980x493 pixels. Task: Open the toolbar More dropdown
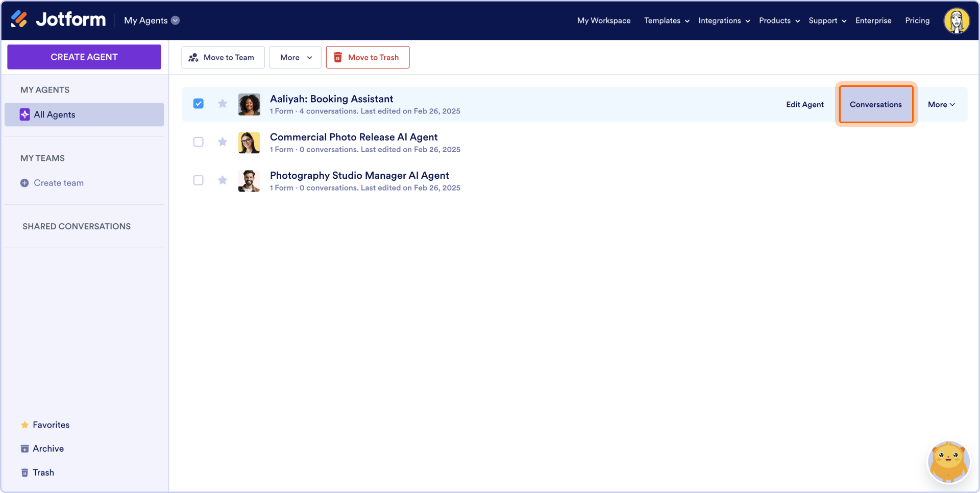click(296, 57)
